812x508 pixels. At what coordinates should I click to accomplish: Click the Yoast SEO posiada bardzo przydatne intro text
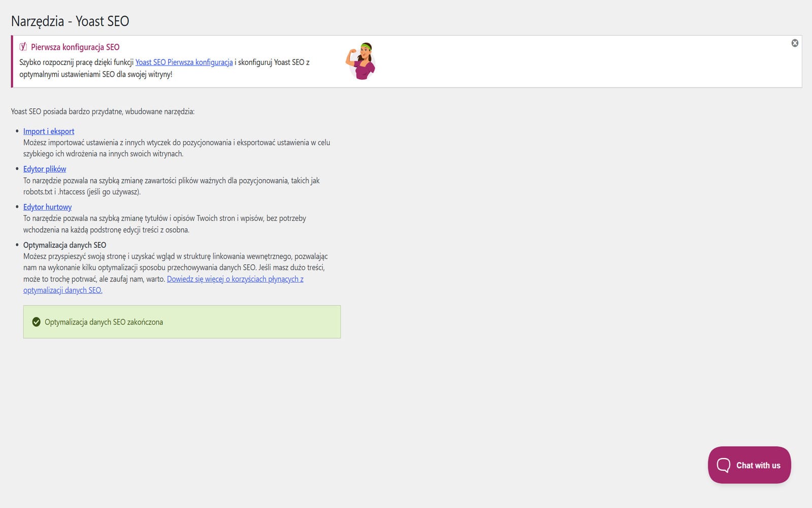[103, 111]
